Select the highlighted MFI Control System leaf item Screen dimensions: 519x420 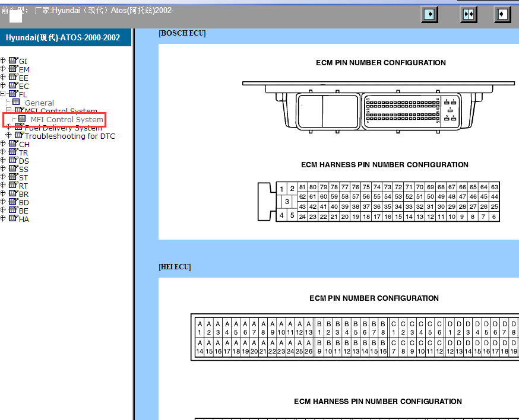point(67,119)
